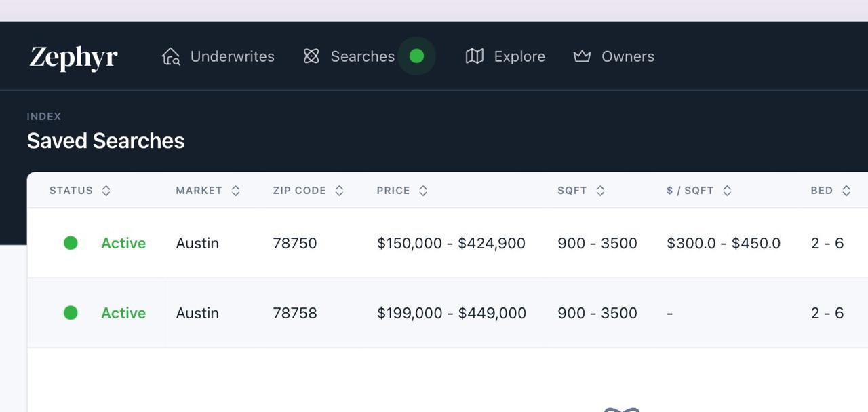Click green status dot for zip 78750
Image resolution: width=868 pixels, height=412 pixels.
(x=71, y=243)
